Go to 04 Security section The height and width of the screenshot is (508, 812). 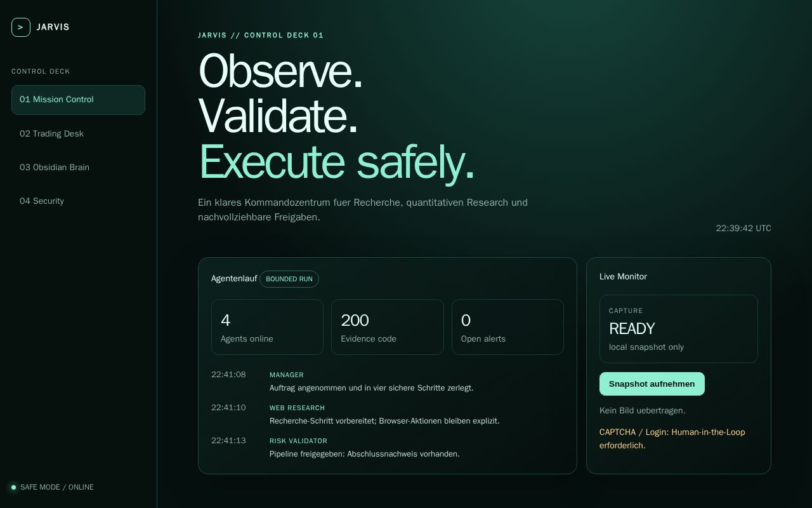click(x=78, y=201)
